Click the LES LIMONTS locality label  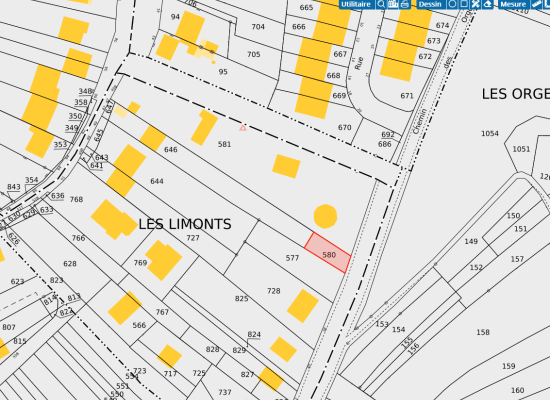(185, 224)
